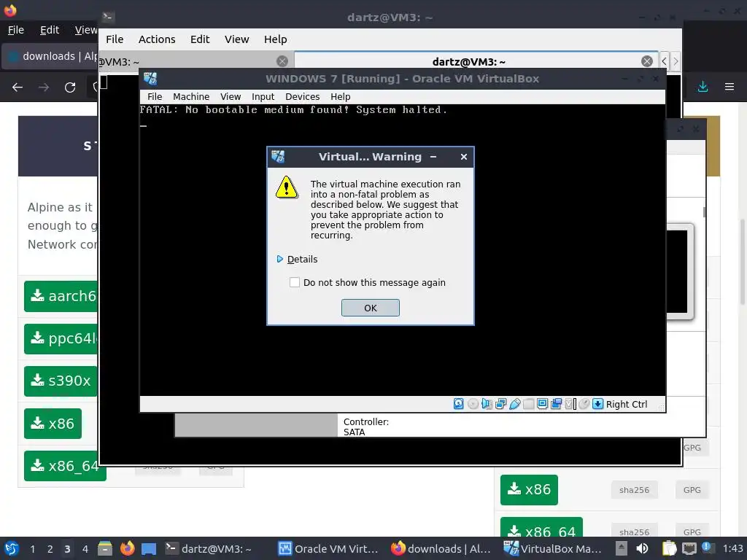Close the VirtualBox Warning dialog
The width and height of the screenshot is (747, 560).
click(463, 157)
